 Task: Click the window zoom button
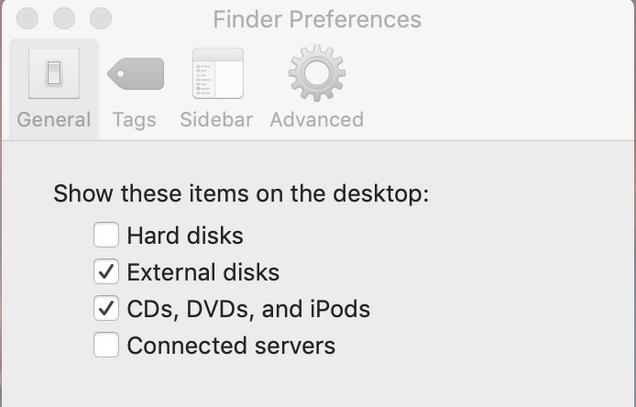pos(101,18)
